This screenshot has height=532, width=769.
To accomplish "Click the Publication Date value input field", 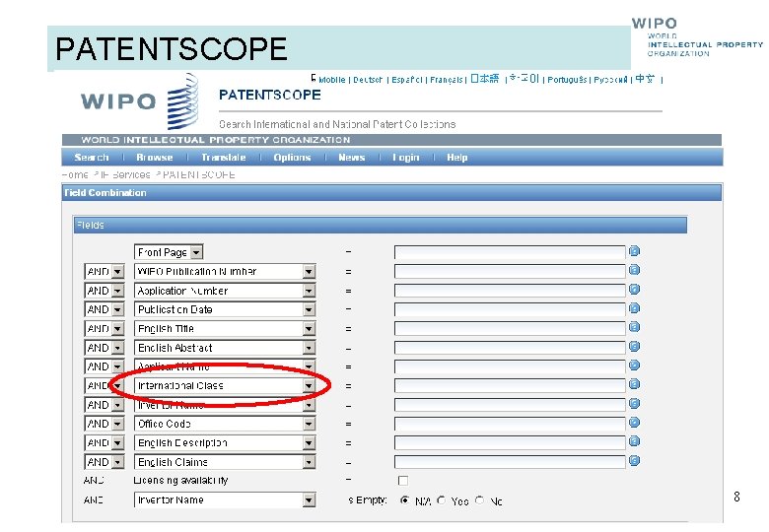I will pos(510,309).
